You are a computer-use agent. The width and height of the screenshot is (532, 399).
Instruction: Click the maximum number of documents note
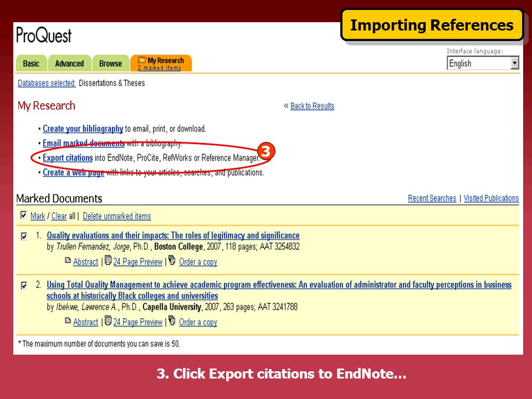pos(99,344)
